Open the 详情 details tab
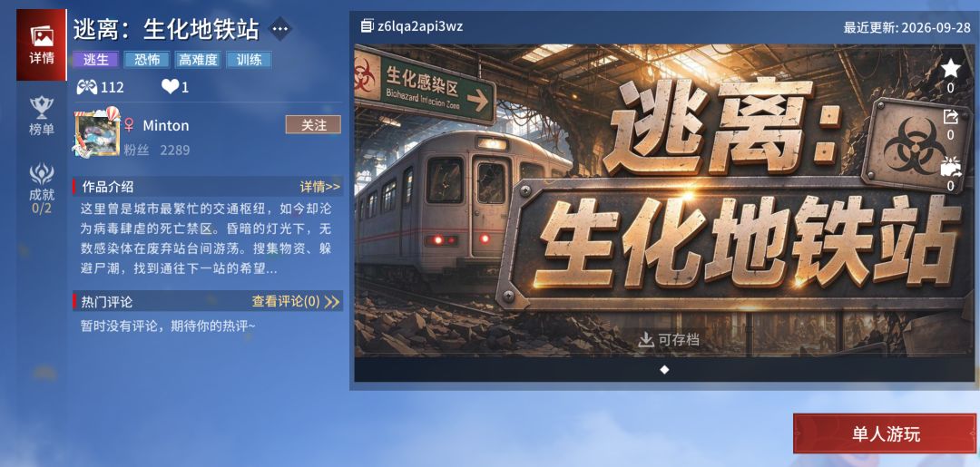This screenshot has height=467, width=980. [41, 45]
